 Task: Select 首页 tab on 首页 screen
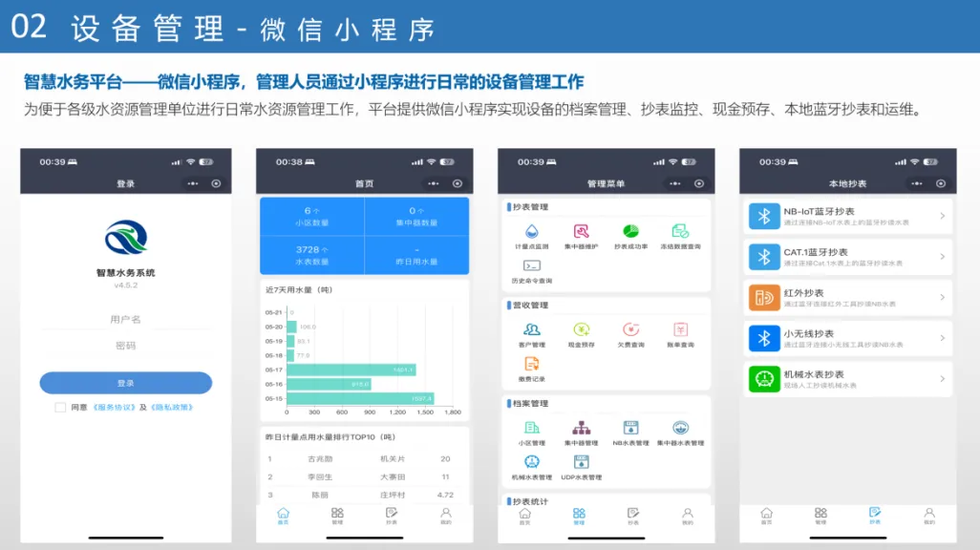(283, 516)
